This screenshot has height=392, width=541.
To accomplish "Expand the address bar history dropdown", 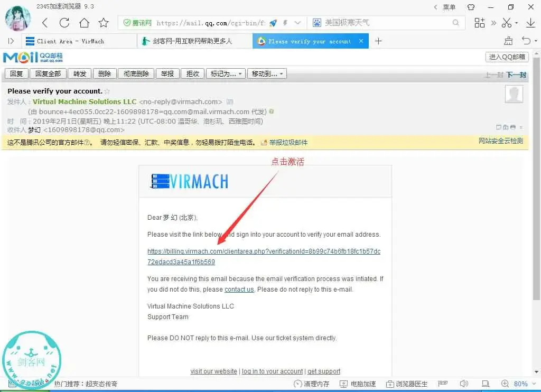I will click(297, 23).
